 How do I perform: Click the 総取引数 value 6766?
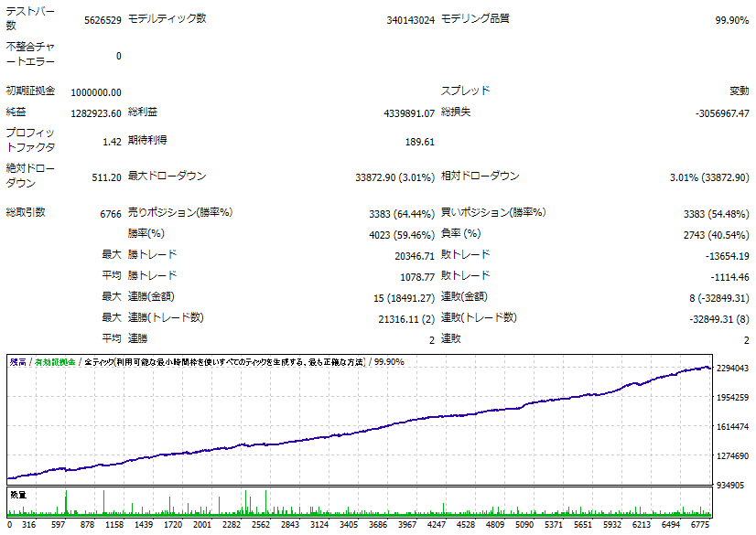[110, 214]
